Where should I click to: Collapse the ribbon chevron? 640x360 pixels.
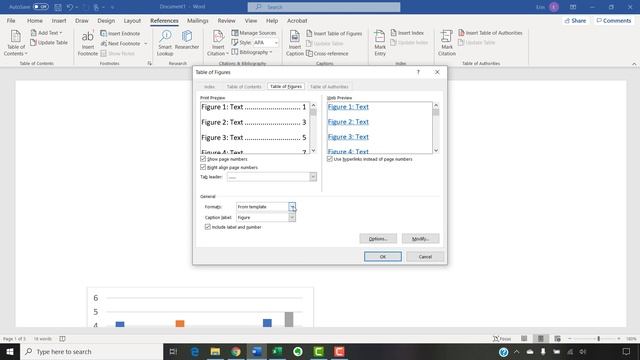pyautogui.click(x=634, y=64)
